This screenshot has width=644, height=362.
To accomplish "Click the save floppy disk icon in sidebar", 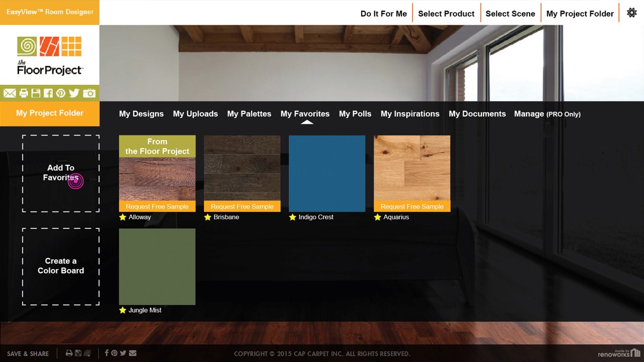I will [35, 93].
